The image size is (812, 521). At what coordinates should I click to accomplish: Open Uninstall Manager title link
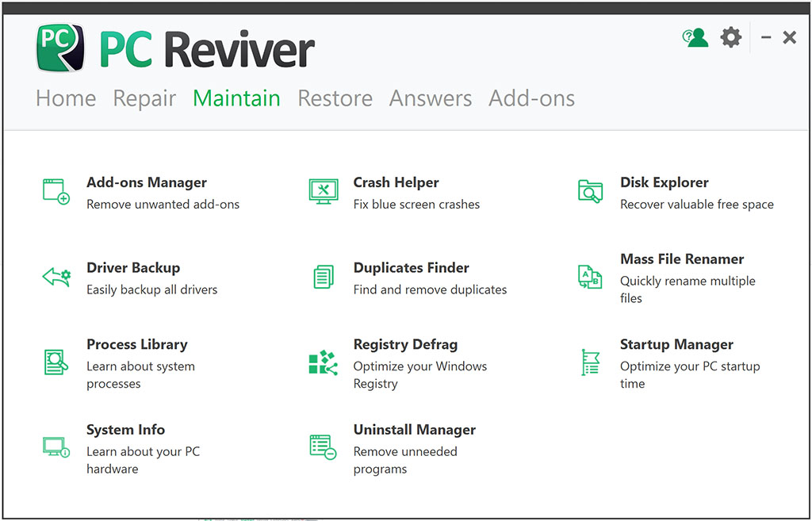(x=414, y=430)
